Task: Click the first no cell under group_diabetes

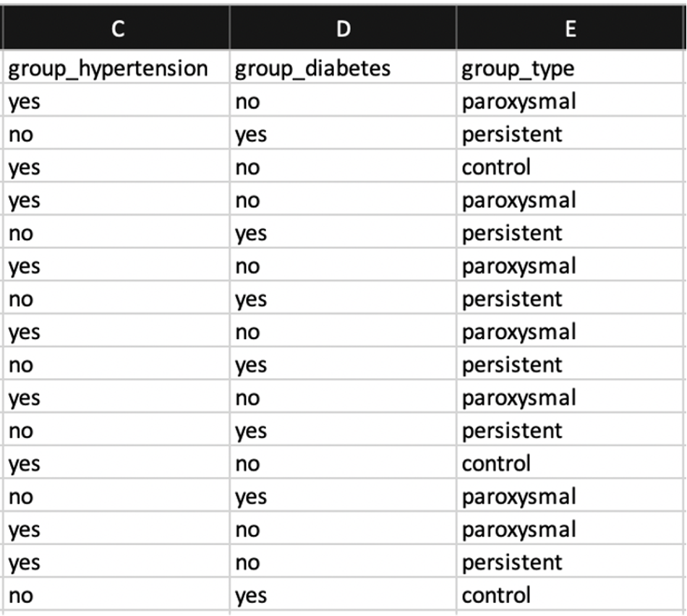Action: [x=343, y=101]
